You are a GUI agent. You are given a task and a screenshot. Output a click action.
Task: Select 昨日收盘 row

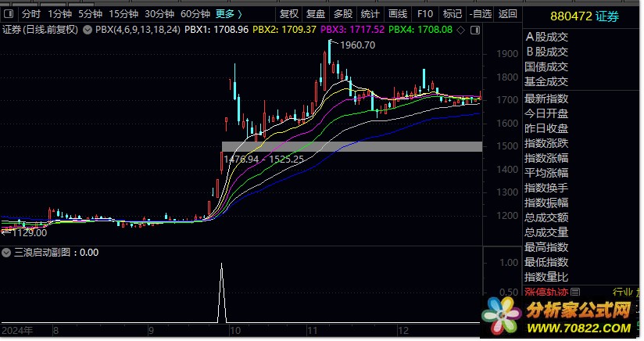(546, 128)
